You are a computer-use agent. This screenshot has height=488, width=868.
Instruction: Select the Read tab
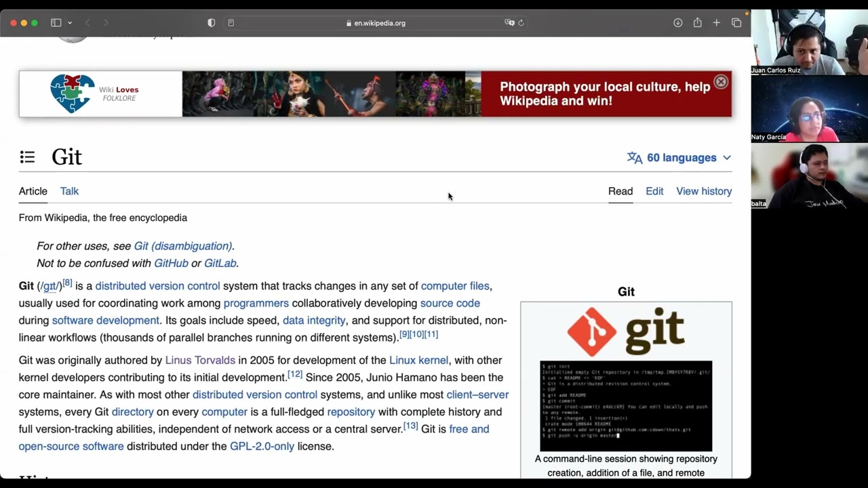point(620,191)
